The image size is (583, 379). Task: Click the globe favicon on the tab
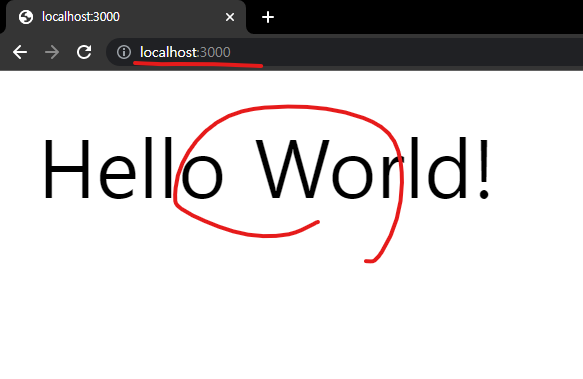tap(26, 17)
